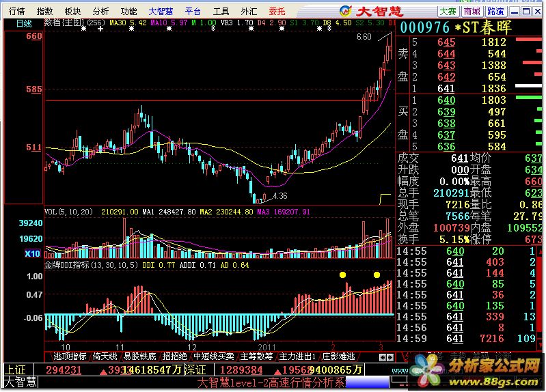This screenshot has height=392, width=546.
Task: Click the 现手 value 7216
Action: click(457, 204)
